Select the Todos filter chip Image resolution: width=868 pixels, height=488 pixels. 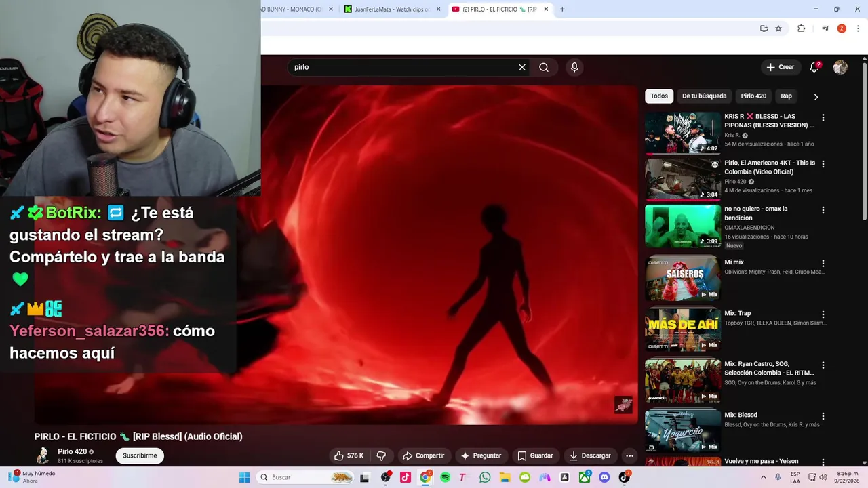[x=659, y=96]
